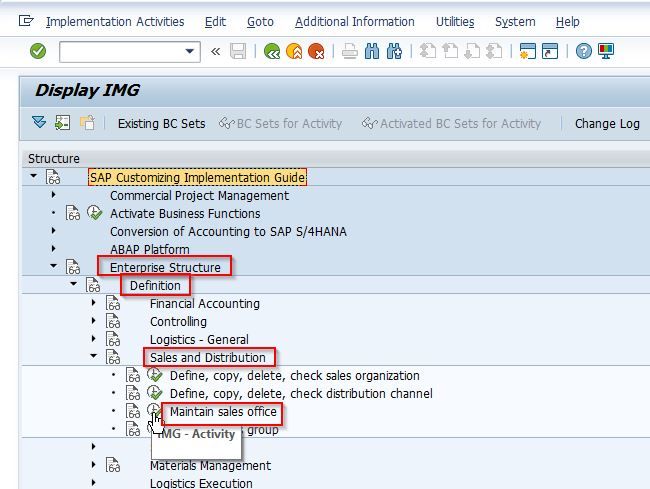Expand the Commercial Project Management node
Image resolution: width=650 pixels, height=489 pixels.
[53, 194]
